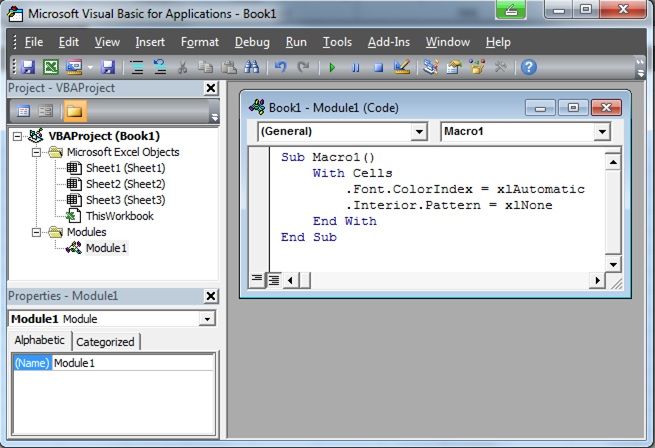655x448 pixels.
Task: Click the blue Help question mark icon
Action: click(x=529, y=67)
